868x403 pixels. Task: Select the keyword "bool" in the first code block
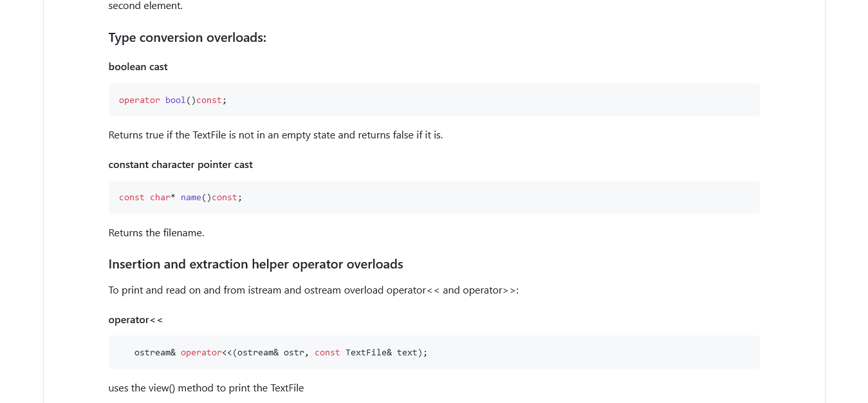pyautogui.click(x=175, y=100)
